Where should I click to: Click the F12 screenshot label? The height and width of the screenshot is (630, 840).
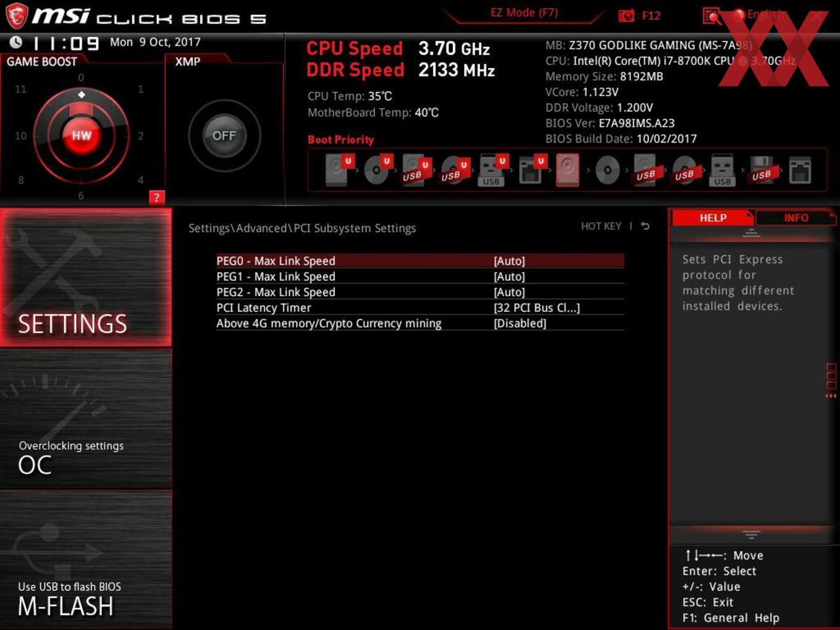651,15
